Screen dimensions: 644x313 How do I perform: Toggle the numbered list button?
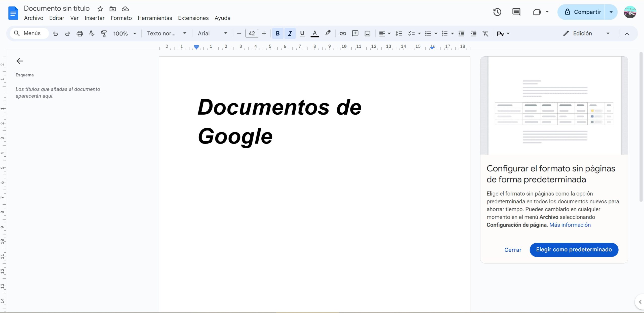click(x=445, y=33)
